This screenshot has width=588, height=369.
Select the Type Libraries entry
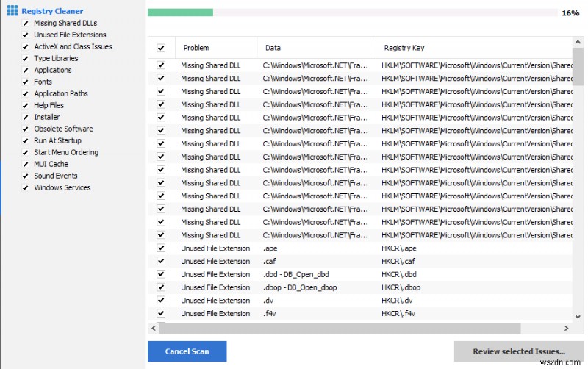click(x=56, y=59)
